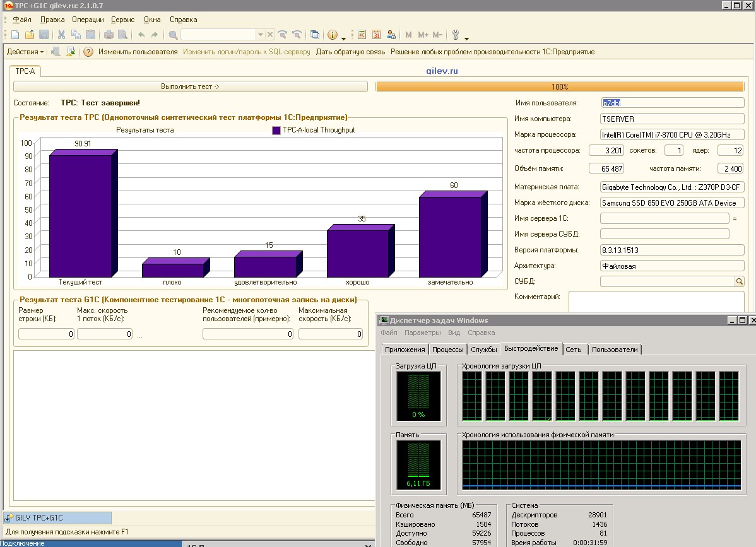The width and height of the screenshot is (756, 547).
Task: Click the Имя сервера 1С input field
Action: [664, 218]
